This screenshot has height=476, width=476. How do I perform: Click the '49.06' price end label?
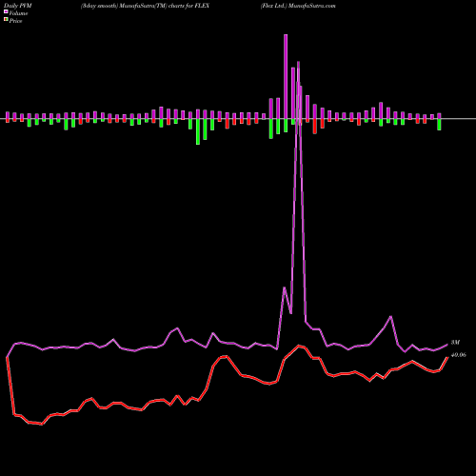click(x=459, y=355)
